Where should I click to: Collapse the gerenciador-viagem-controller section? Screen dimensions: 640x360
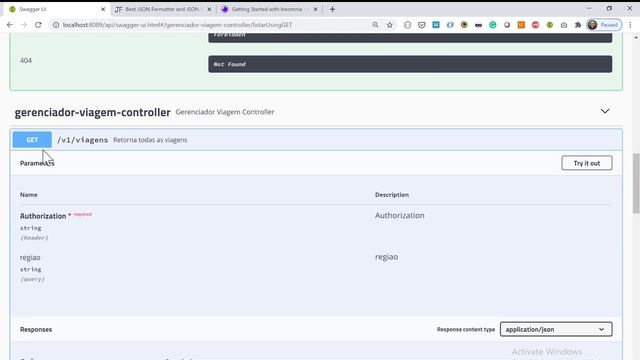605,111
